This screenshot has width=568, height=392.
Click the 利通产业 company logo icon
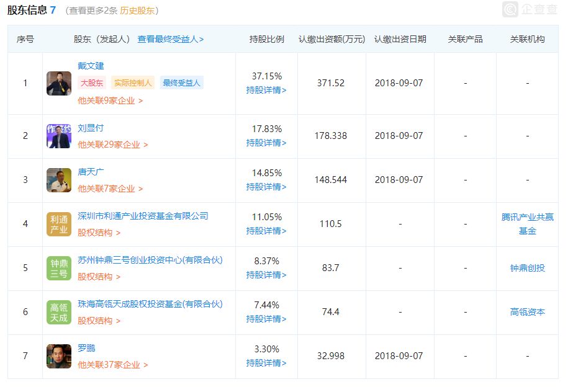tap(59, 224)
